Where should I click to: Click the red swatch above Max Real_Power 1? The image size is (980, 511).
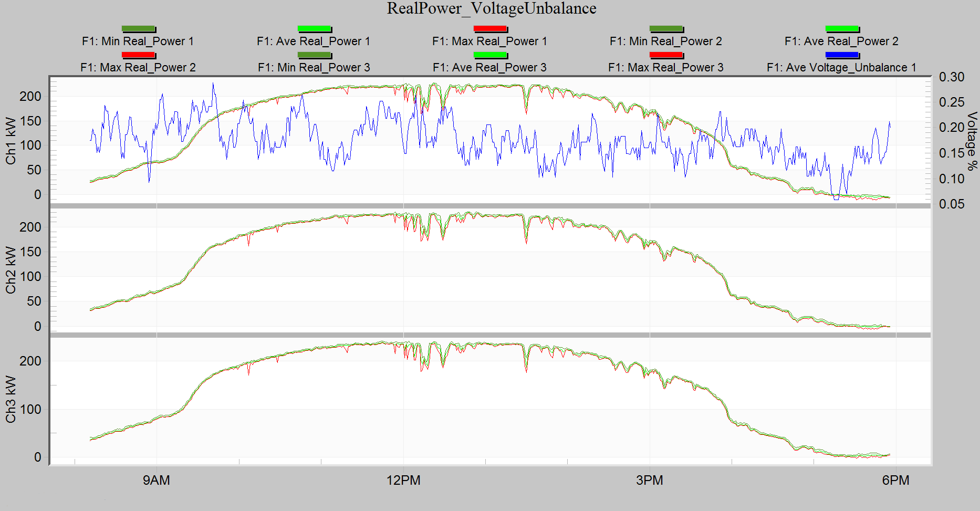click(490, 29)
